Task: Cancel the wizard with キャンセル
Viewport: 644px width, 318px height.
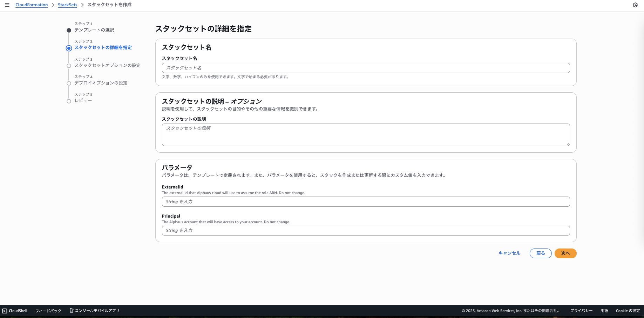Action: pos(509,253)
